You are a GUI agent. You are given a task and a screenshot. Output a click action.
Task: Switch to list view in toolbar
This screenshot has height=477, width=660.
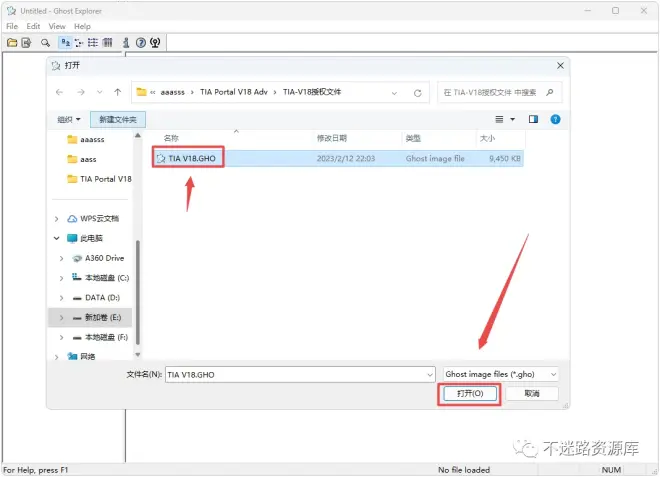point(93,43)
